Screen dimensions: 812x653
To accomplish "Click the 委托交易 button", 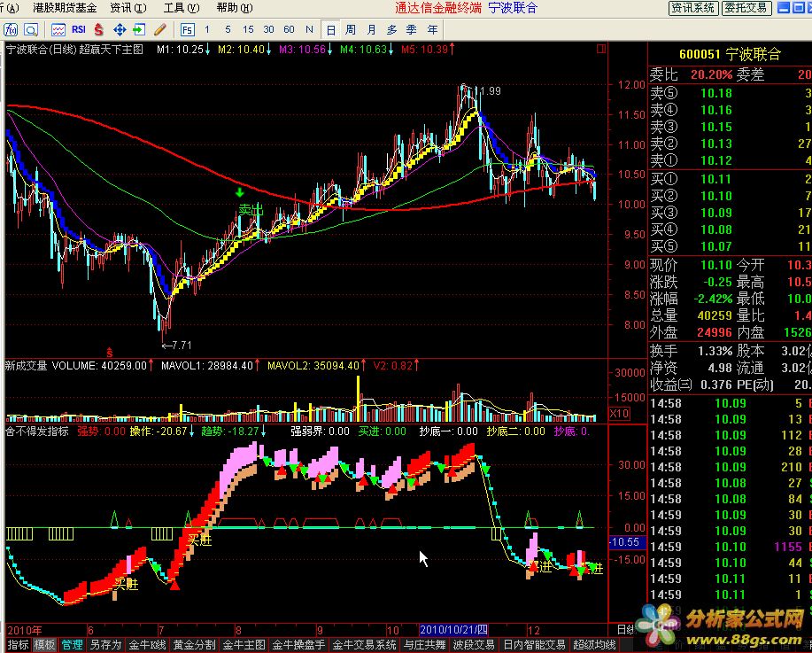I will click(x=746, y=8).
